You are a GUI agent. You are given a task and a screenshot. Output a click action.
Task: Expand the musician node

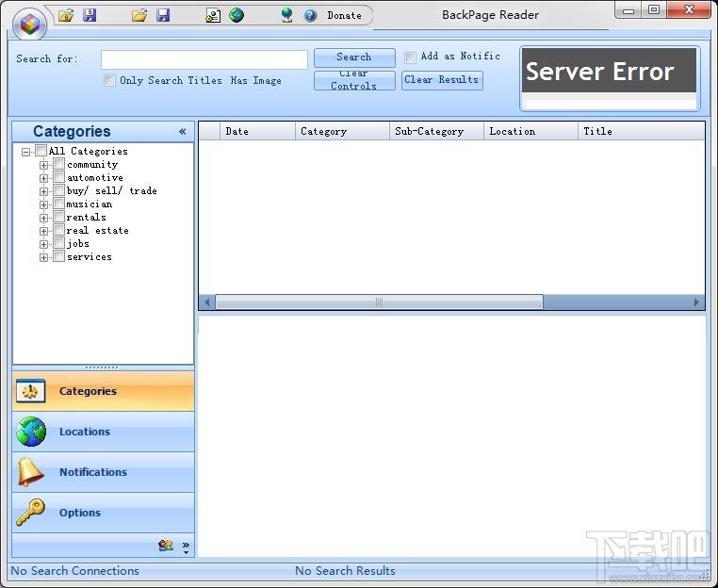(43, 204)
